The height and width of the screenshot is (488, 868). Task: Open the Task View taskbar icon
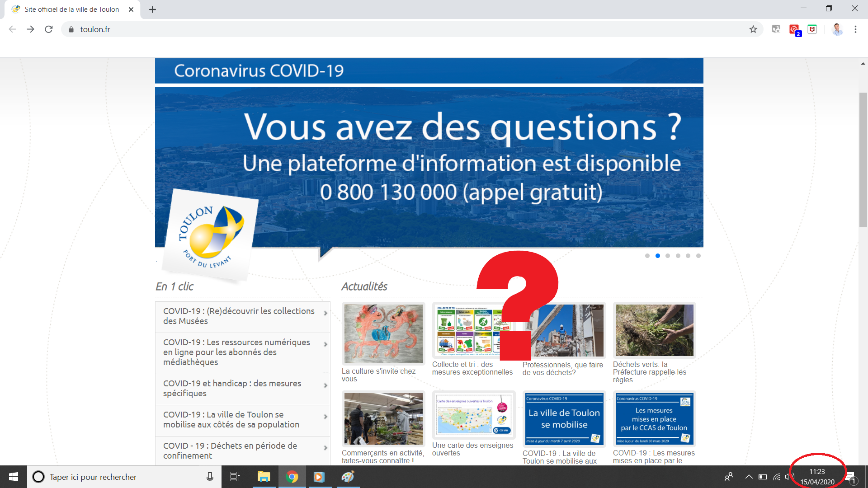(235, 477)
